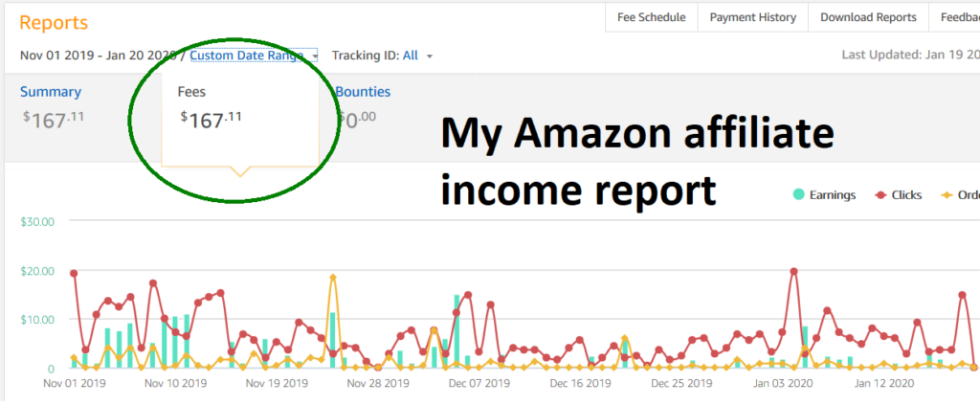The width and height of the screenshot is (980, 405).
Task: Open the Payment History tab
Action: pos(752,17)
